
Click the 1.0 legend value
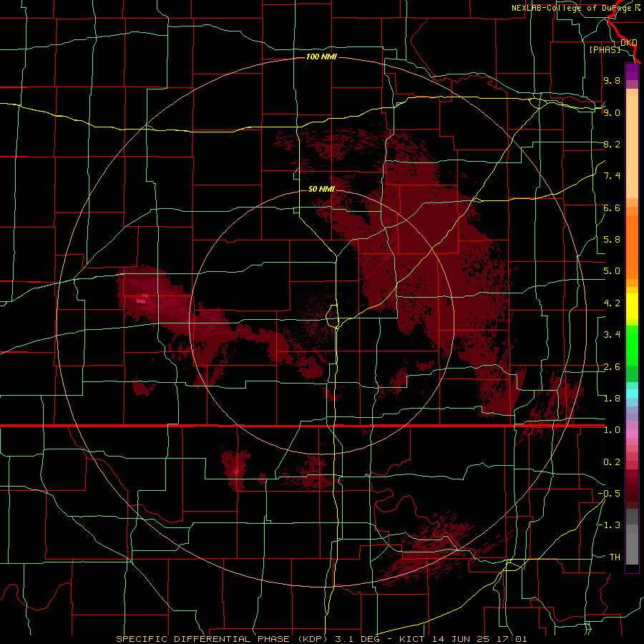click(x=612, y=430)
